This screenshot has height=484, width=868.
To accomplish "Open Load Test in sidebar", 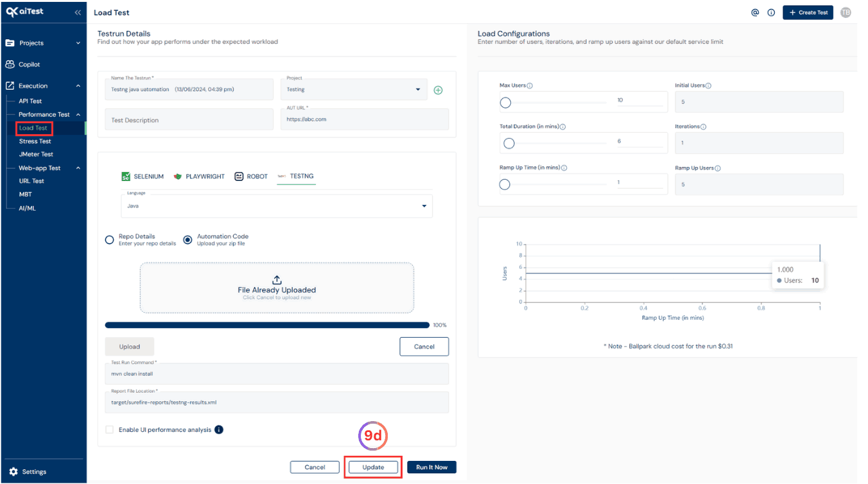I will 33,128.
